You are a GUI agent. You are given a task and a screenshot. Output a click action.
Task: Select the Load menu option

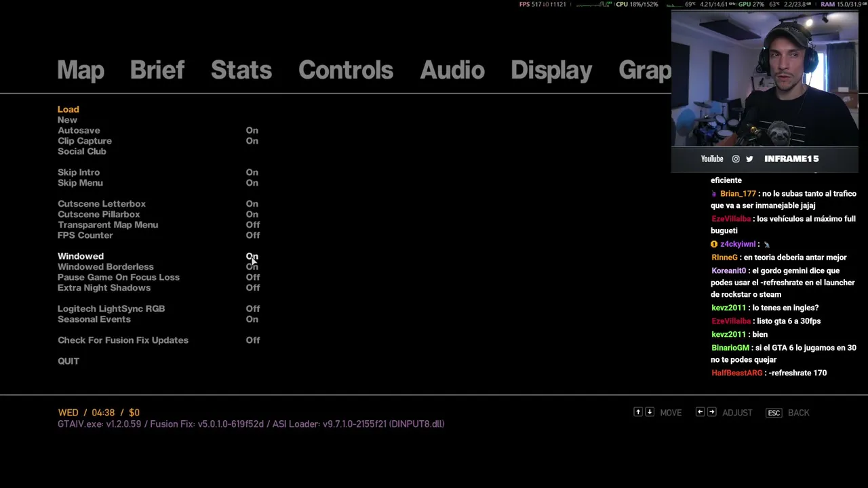tap(68, 109)
